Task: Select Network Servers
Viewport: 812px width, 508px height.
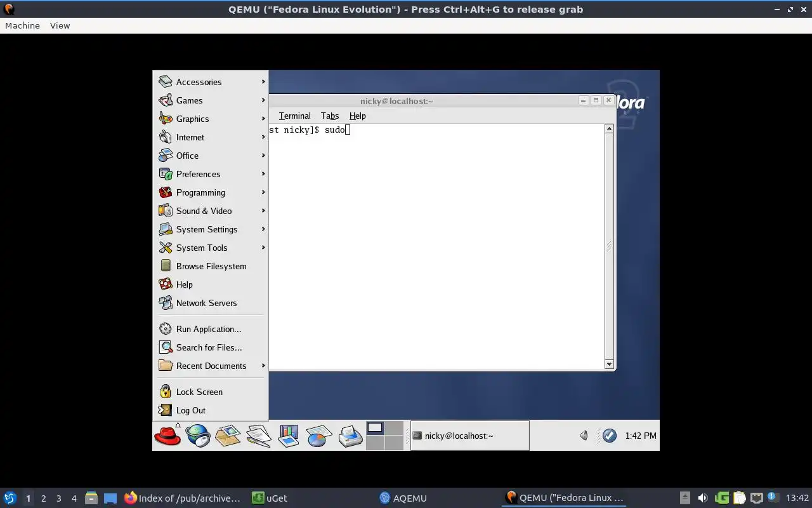Action: tap(211, 303)
